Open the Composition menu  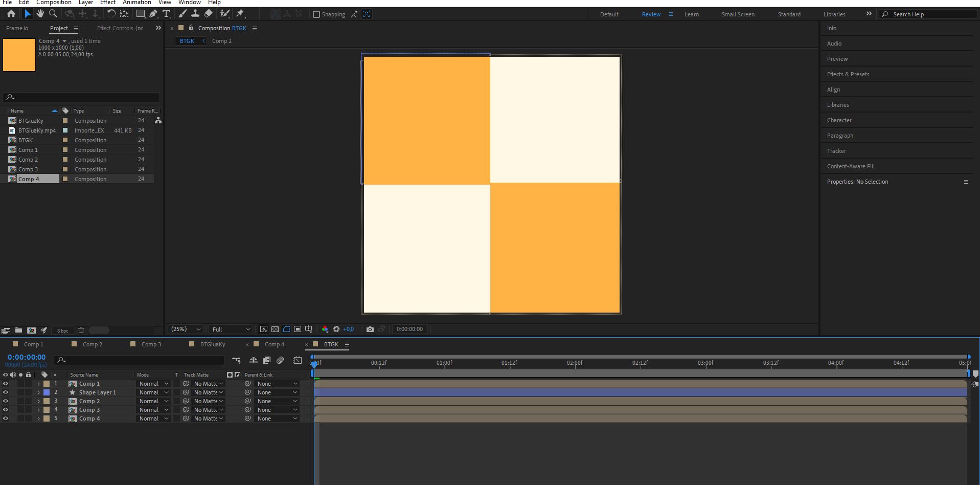click(x=54, y=3)
